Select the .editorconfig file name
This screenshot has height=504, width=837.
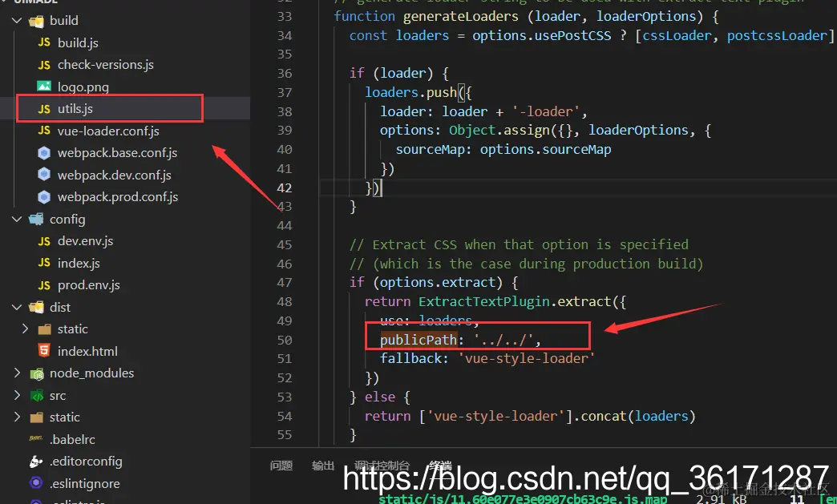tap(86, 462)
